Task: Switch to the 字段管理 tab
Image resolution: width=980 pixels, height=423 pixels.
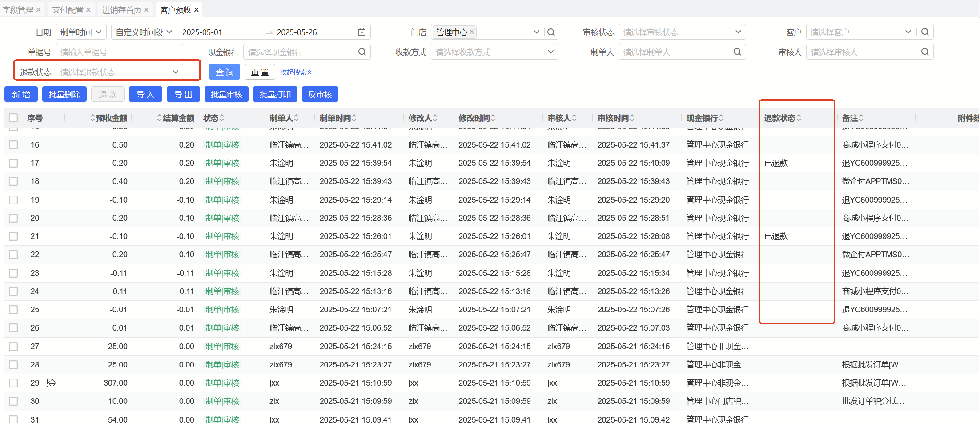Action: click(18, 10)
